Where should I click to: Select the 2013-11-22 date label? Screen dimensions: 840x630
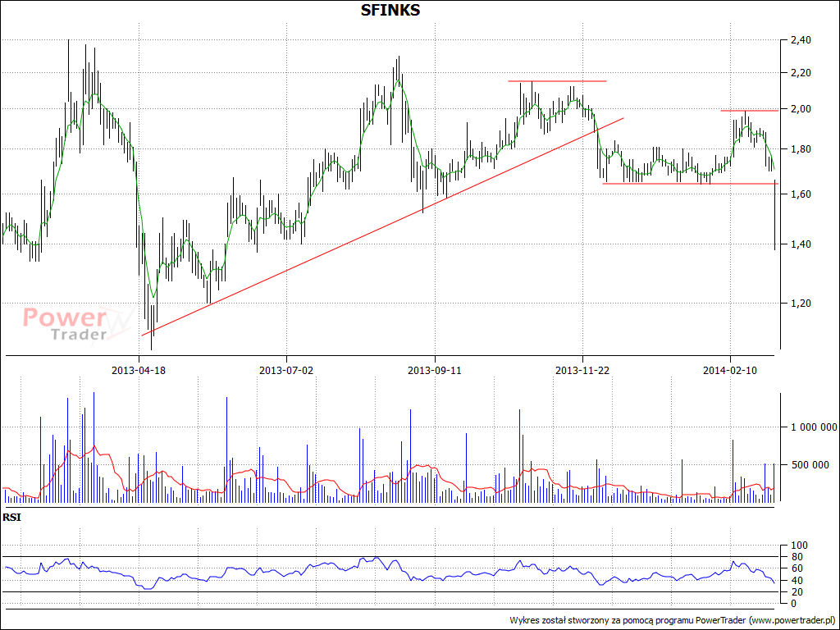point(582,370)
